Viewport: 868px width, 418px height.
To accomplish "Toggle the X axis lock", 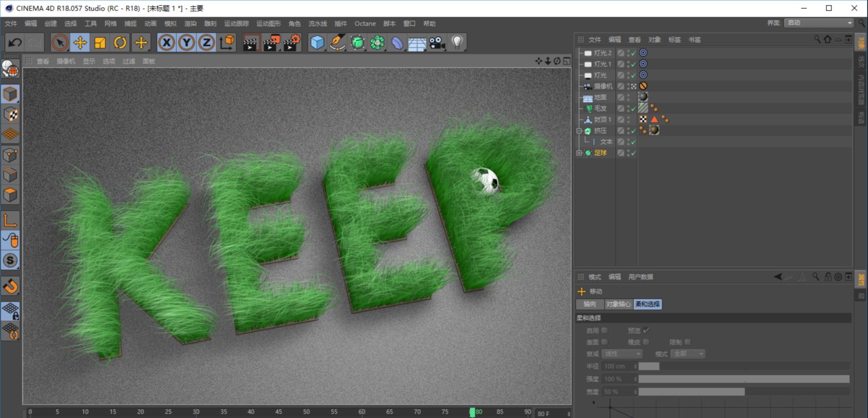I will tap(166, 43).
